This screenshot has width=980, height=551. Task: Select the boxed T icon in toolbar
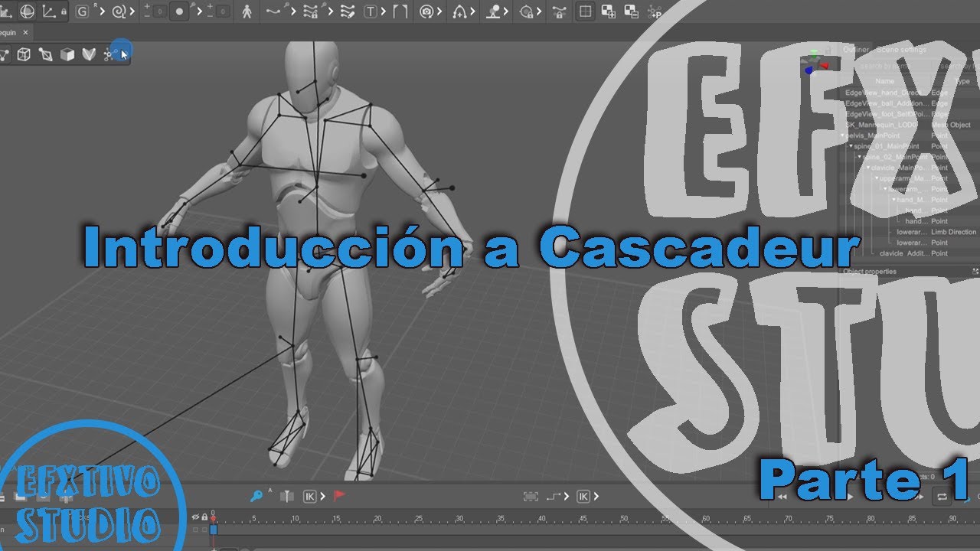click(371, 11)
